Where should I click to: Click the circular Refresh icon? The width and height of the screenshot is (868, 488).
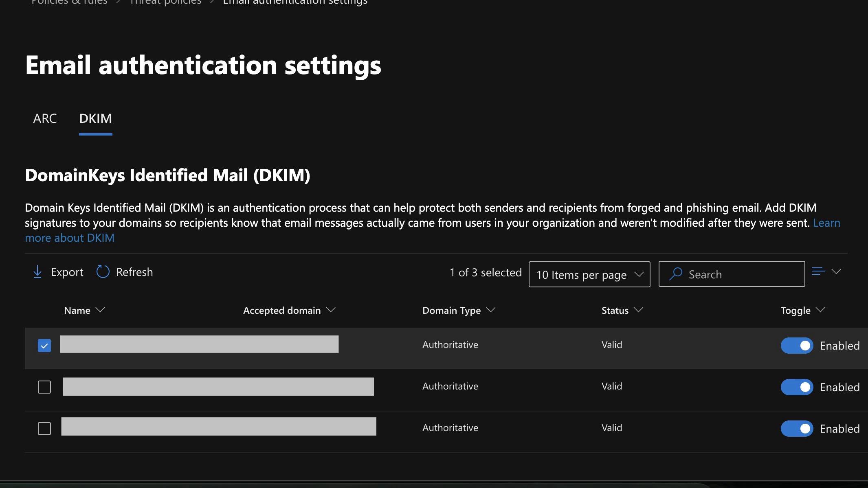click(x=103, y=272)
